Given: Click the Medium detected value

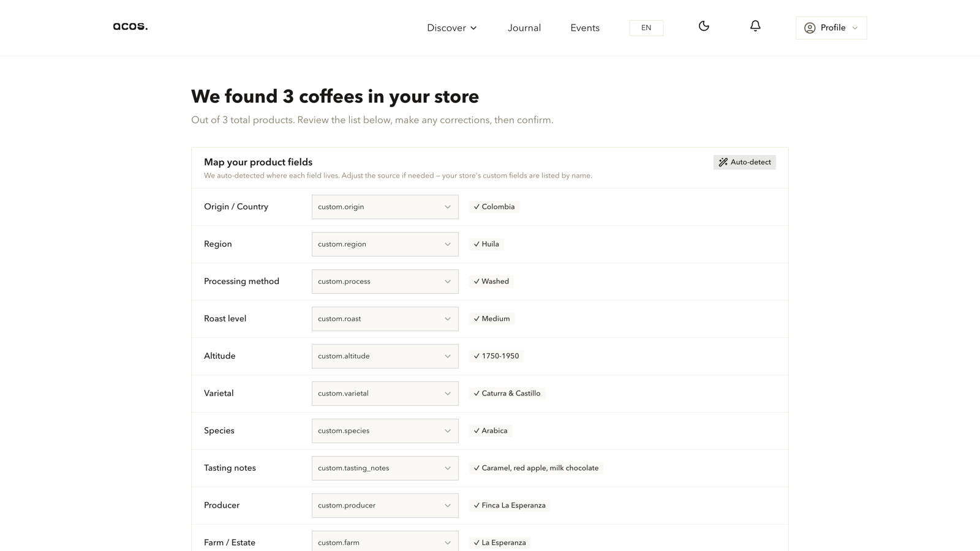Looking at the screenshot, I should (x=491, y=319).
